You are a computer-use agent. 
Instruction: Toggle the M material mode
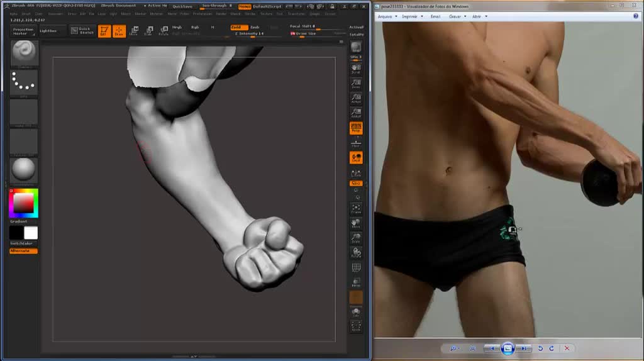tap(213, 27)
